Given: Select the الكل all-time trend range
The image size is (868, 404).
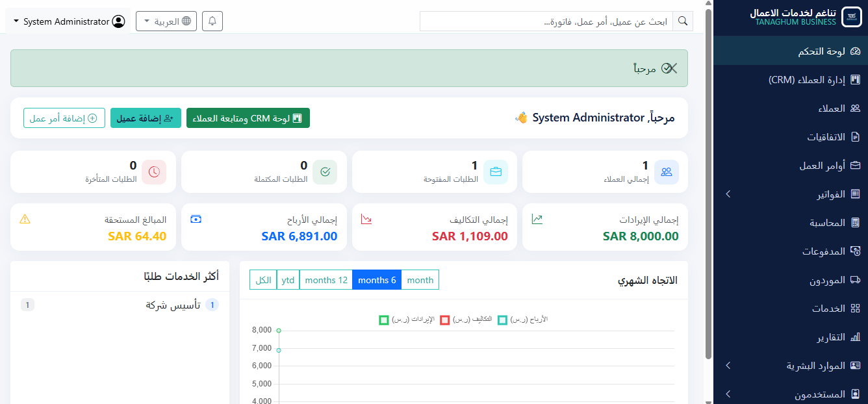Looking at the screenshot, I should [x=263, y=280].
